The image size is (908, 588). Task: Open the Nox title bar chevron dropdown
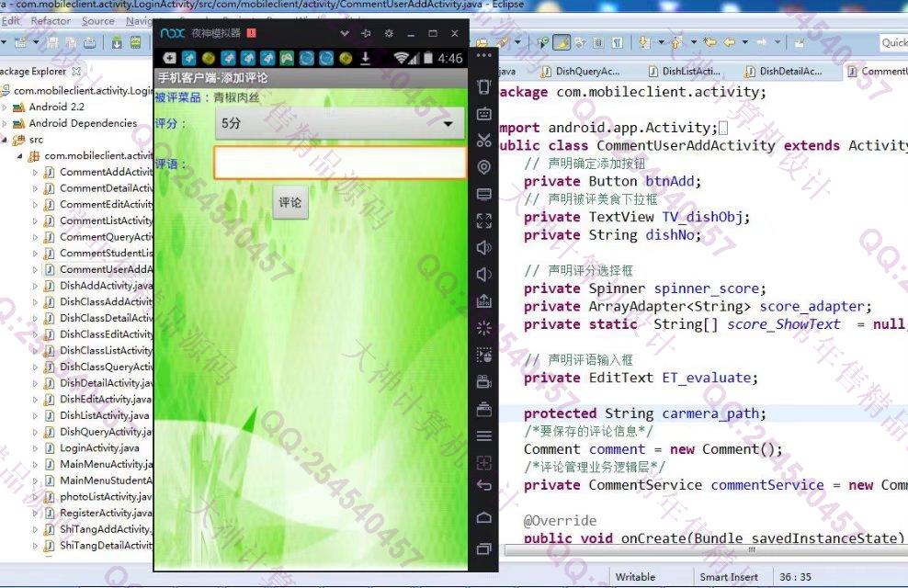[x=345, y=34]
